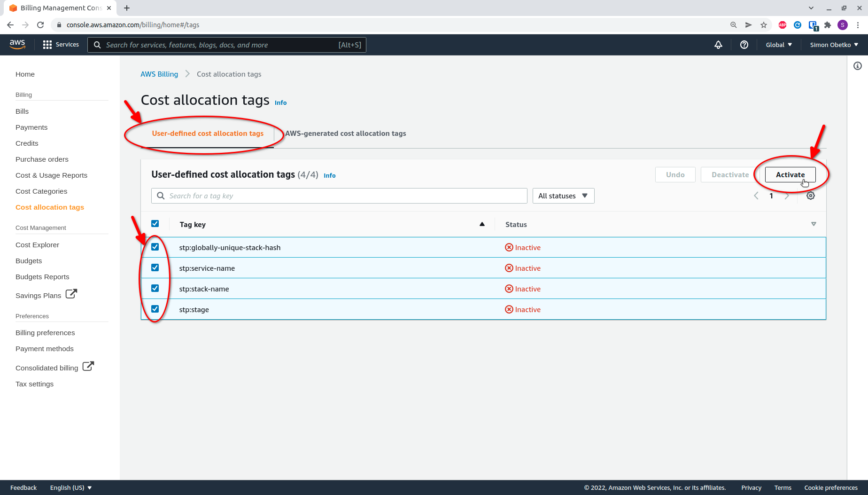The height and width of the screenshot is (495, 868).
Task: Open table preferences gear icon
Action: tap(811, 196)
